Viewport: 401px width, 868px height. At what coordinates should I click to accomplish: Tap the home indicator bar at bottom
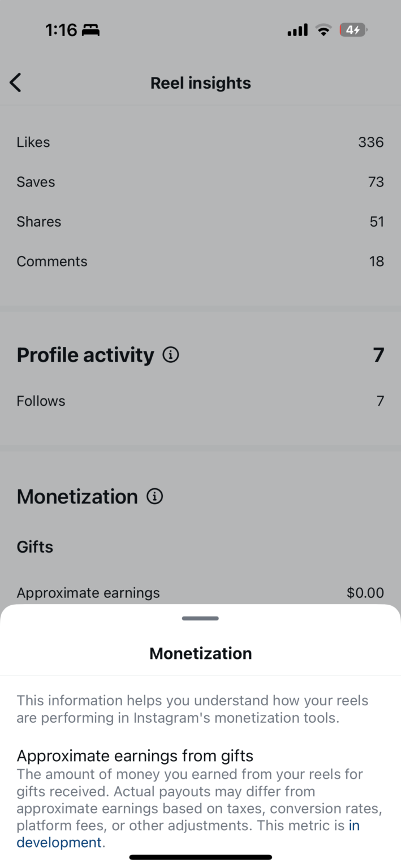pyautogui.click(x=200, y=857)
